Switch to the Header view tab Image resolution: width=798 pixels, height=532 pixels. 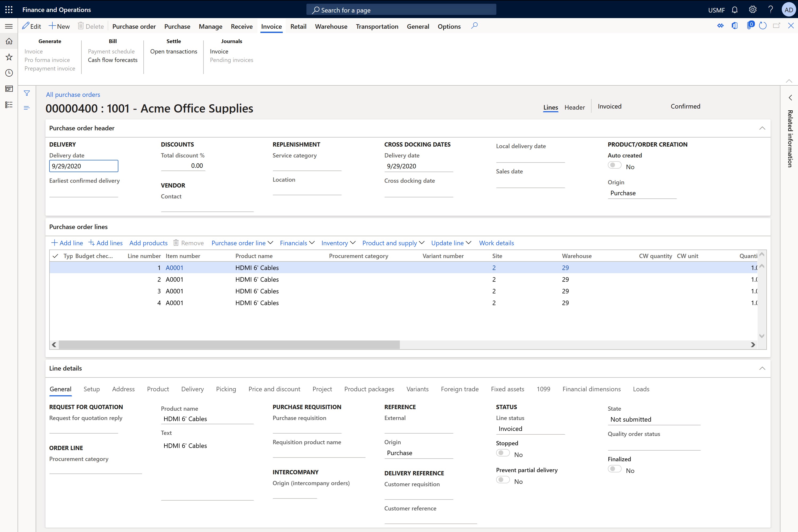(573, 107)
